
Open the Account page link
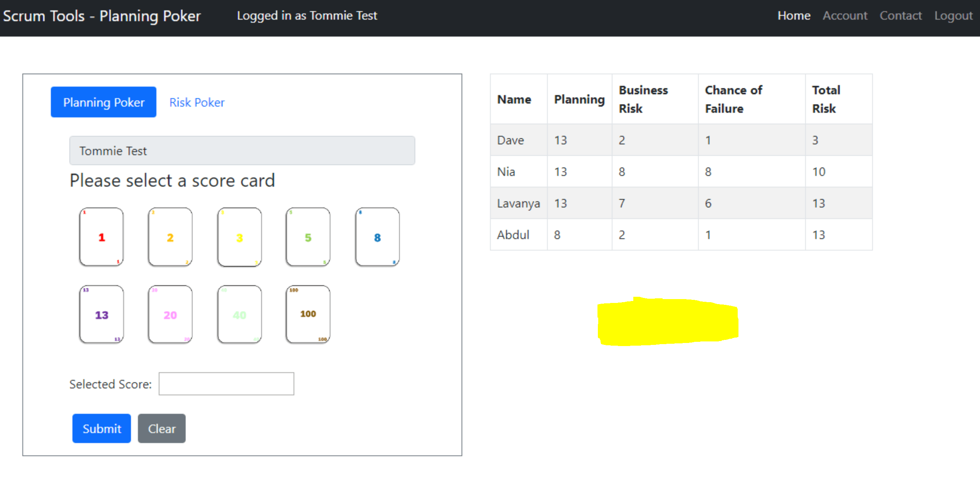[845, 15]
